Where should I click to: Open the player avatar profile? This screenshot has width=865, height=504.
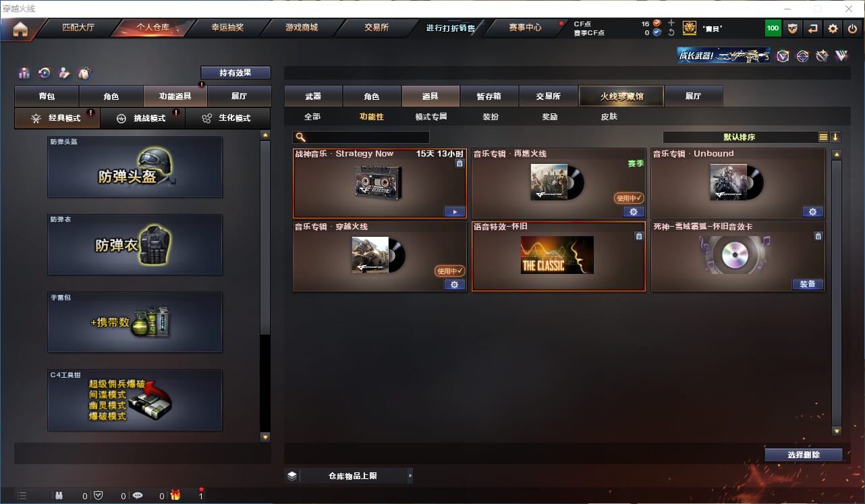[690, 28]
